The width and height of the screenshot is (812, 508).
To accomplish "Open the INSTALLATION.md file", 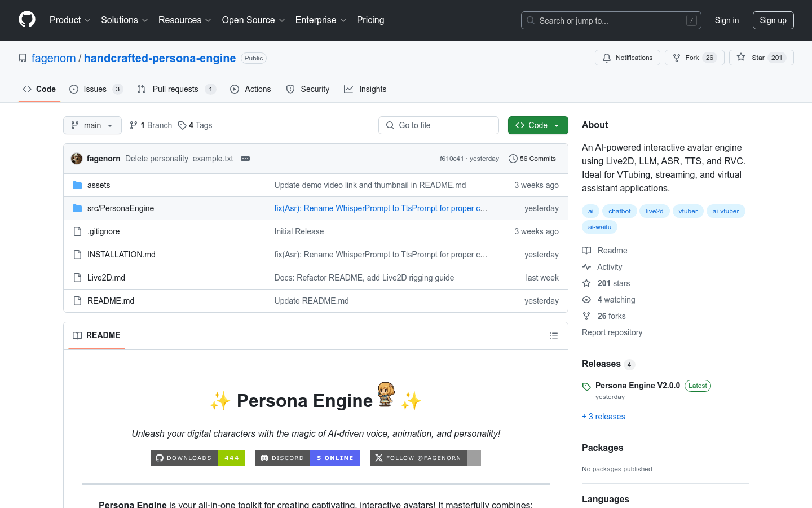I will pyautogui.click(x=121, y=255).
